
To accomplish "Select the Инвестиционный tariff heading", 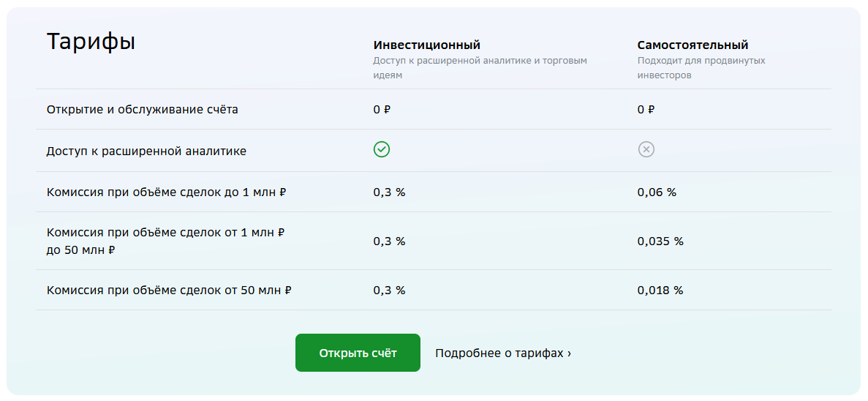I will coord(427,45).
